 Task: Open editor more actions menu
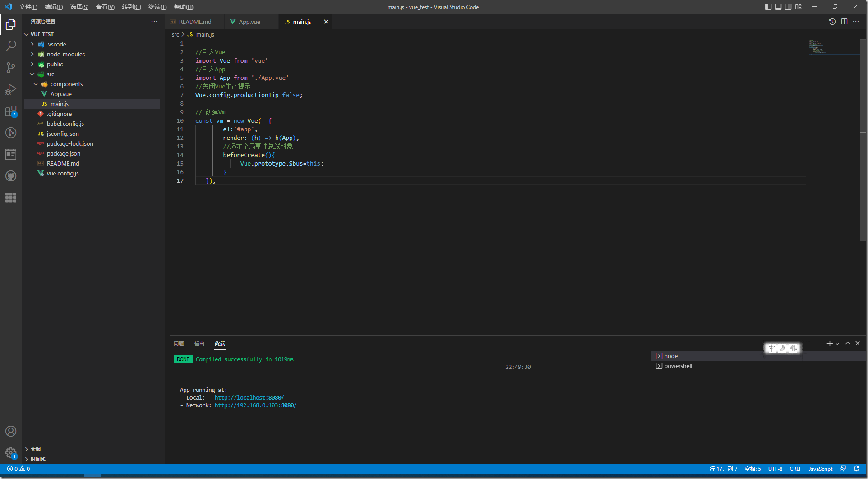pyautogui.click(x=856, y=22)
